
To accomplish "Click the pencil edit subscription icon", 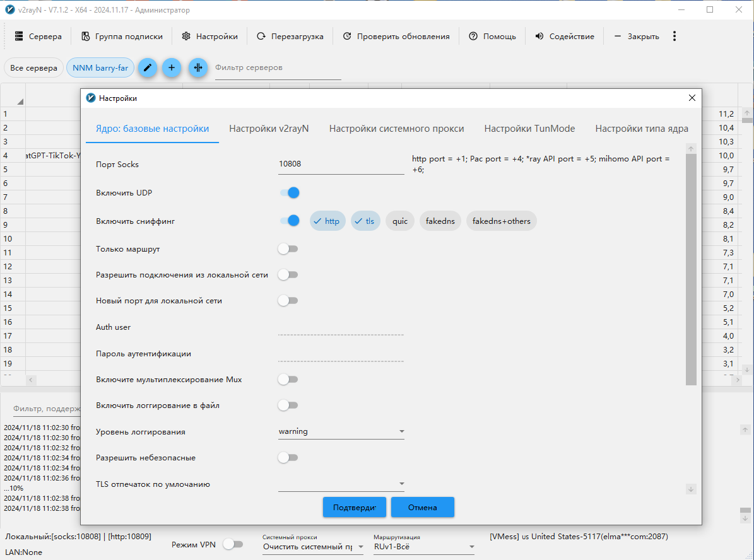I will point(147,67).
